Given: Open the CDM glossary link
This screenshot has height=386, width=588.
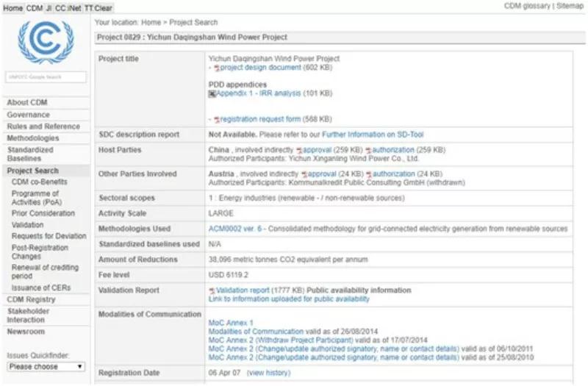Looking at the screenshot, I should [x=526, y=6].
